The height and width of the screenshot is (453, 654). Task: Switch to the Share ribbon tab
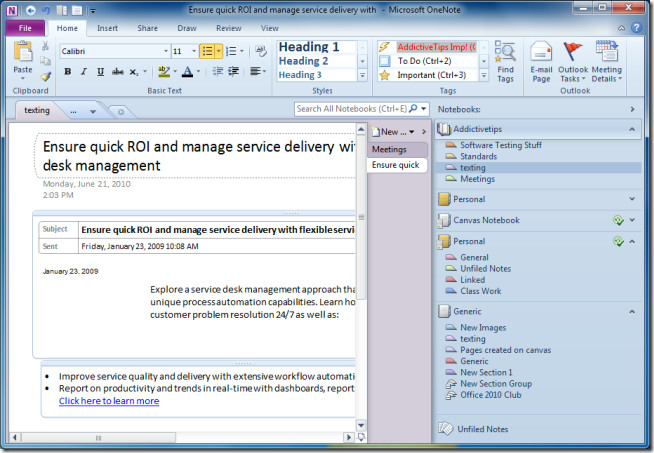(147, 28)
